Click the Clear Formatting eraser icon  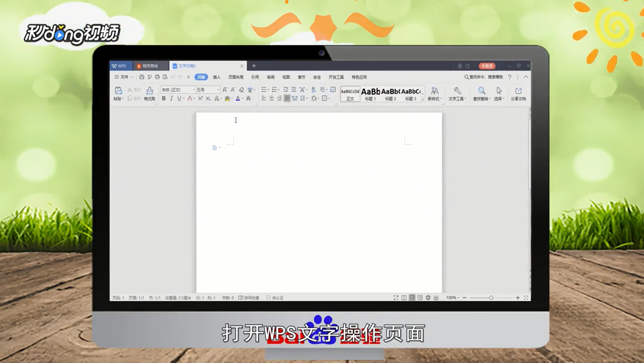(x=241, y=90)
